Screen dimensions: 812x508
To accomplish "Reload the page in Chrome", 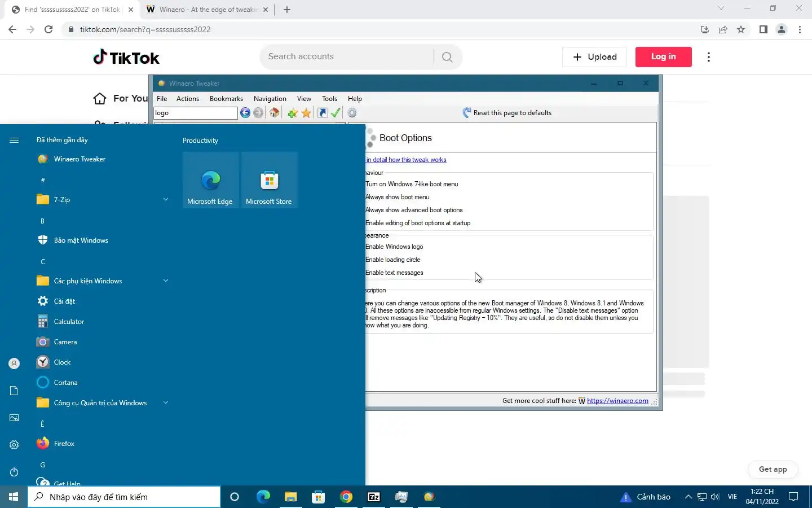I will click(48, 29).
